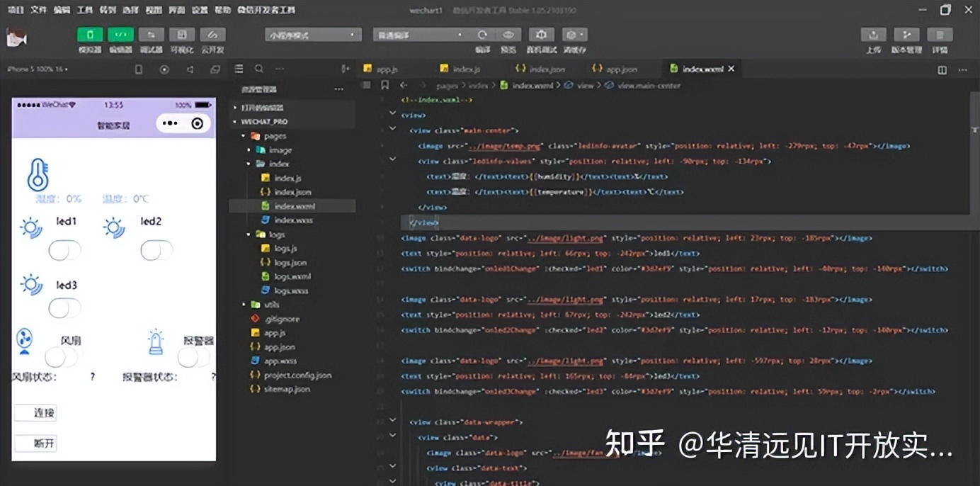
Task: Turn on the led3 switch
Action: [64, 307]
